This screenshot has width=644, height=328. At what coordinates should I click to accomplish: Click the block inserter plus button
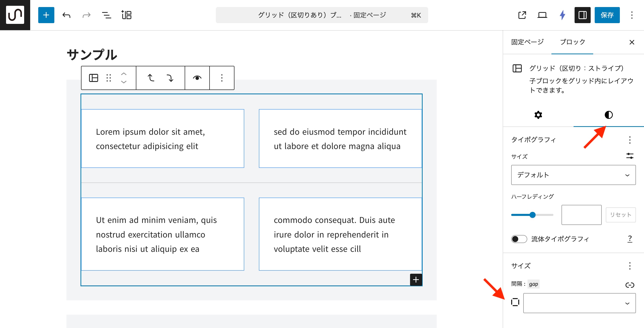(46, 15)
